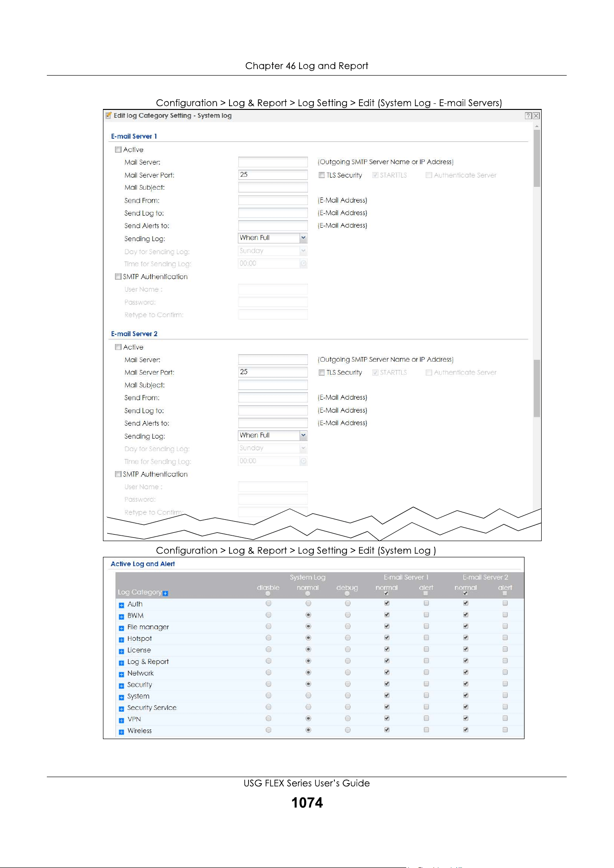Click Send Alerts to field for E-mail Server 2

pos(273,423)
